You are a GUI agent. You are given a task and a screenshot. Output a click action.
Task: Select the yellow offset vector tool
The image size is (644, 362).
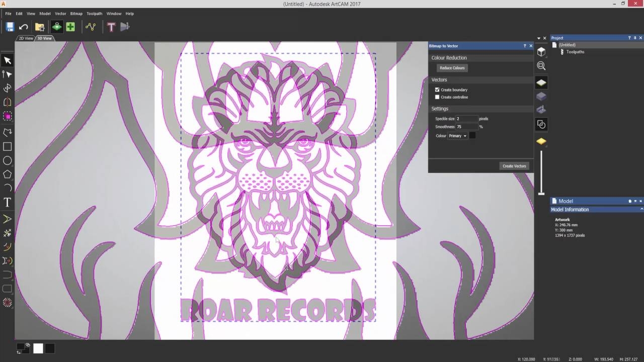(8, 219)
